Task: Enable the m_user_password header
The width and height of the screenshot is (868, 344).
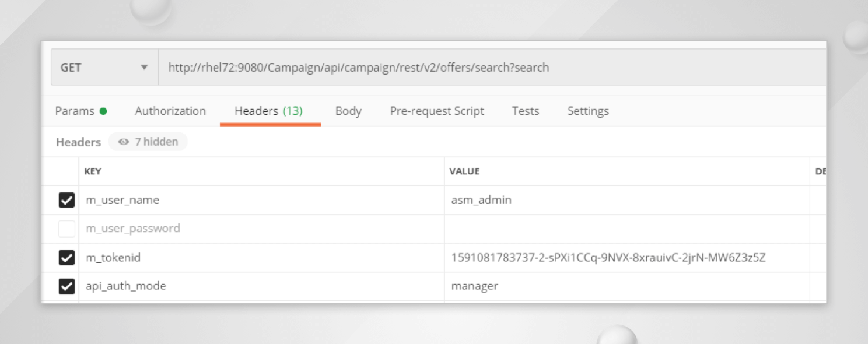Action: click(66, 229)
